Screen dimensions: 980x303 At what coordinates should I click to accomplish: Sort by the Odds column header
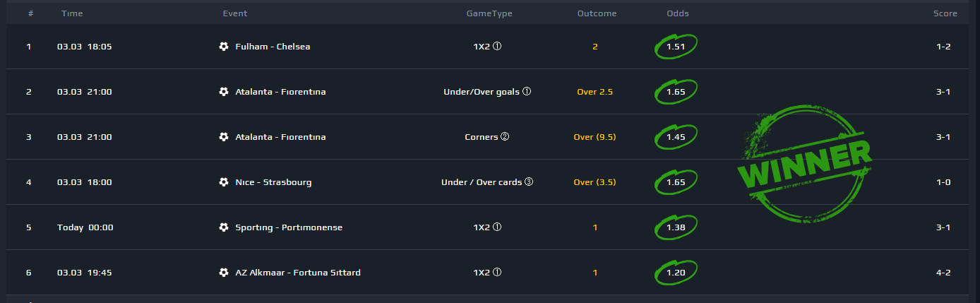point(678,13)
